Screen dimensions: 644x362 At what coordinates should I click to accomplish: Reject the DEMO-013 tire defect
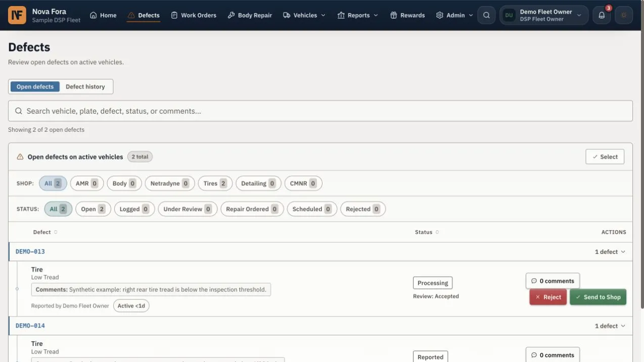(548, 297)
